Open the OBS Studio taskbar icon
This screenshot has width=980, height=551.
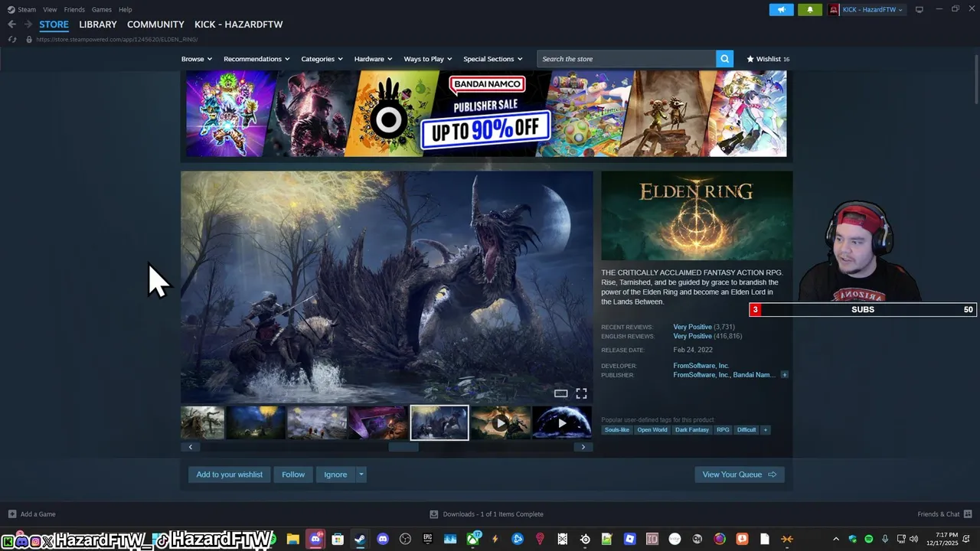[x=405, y=540]
